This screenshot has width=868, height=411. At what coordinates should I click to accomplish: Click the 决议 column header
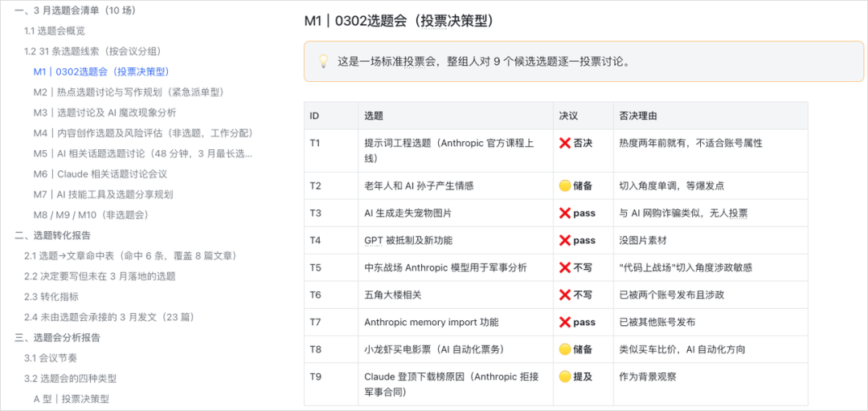583,116
